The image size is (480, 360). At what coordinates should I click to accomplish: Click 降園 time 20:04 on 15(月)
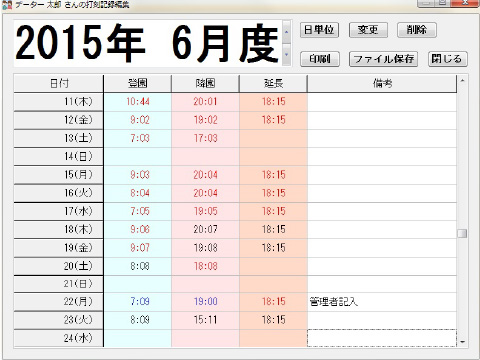[x=205, y=175]
